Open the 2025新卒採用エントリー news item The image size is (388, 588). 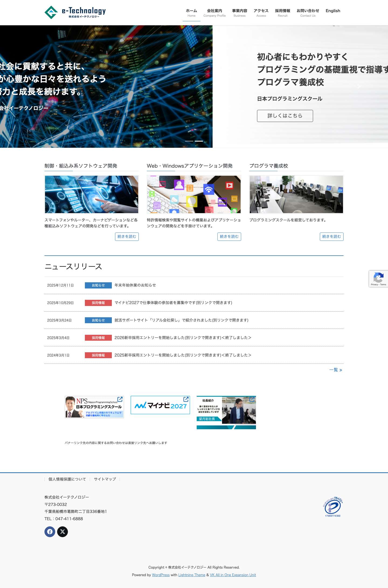click(183, 355)
